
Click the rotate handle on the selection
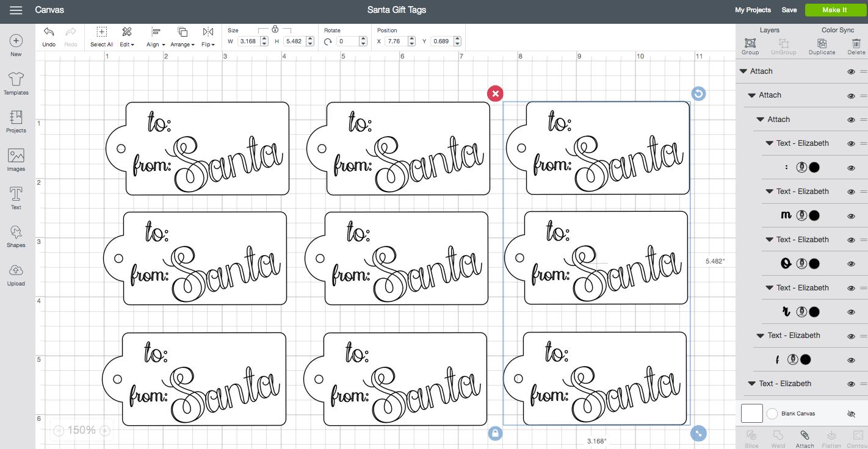tap(698, 93)
